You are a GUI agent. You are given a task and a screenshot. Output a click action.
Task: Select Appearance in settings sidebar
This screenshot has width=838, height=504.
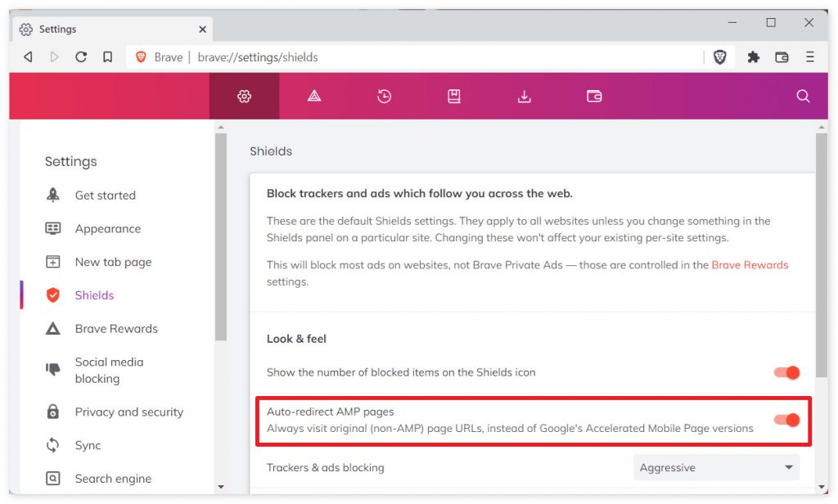[x=107, y=229]
